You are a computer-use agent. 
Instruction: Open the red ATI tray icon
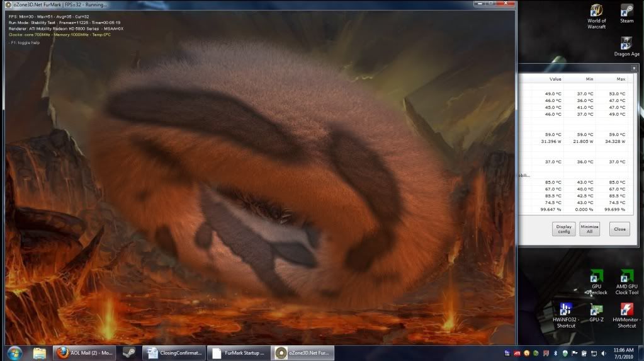coord(517,353)
